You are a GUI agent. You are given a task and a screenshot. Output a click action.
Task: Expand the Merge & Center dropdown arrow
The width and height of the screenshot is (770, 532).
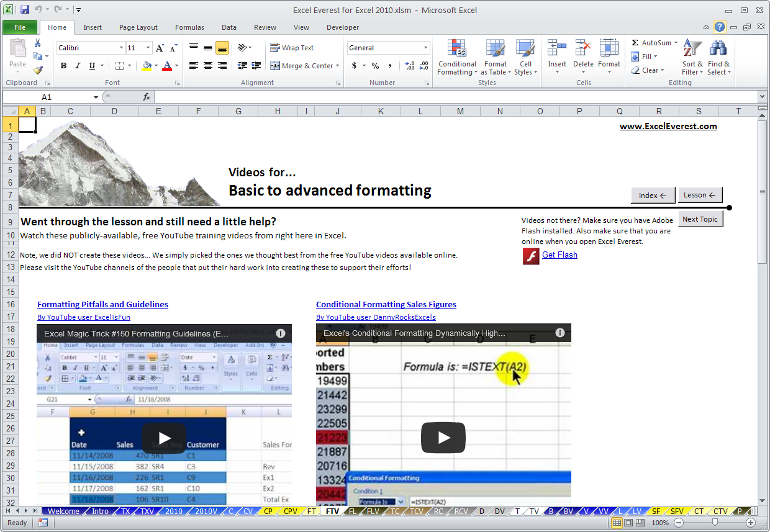[337, 65]
